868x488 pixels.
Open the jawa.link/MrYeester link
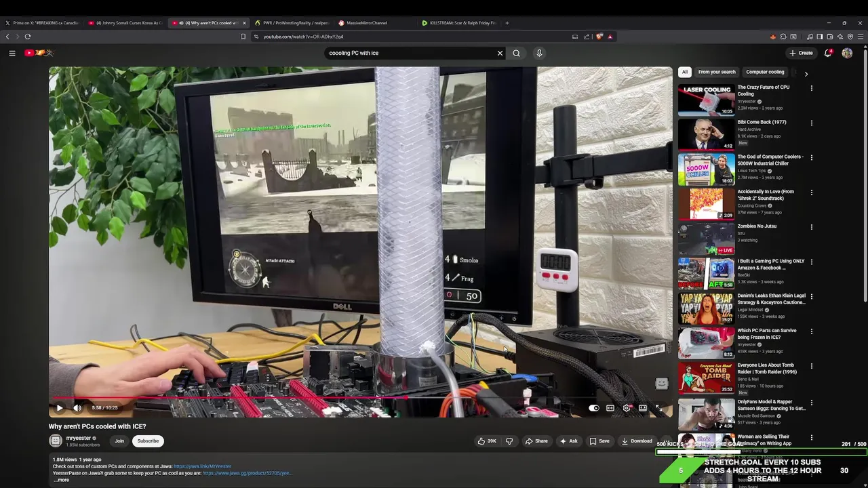click(202, 466)
